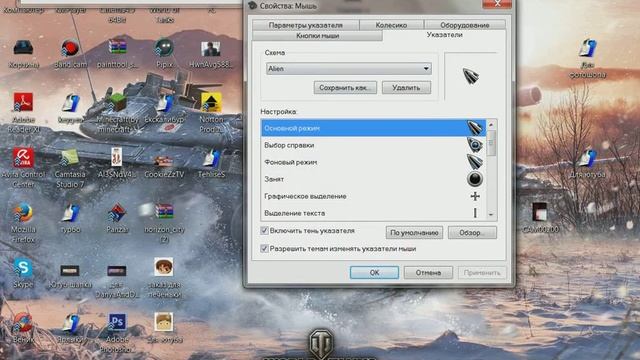Switch to the Оборудование tab
640x360 pixels.
click(465, 25)
